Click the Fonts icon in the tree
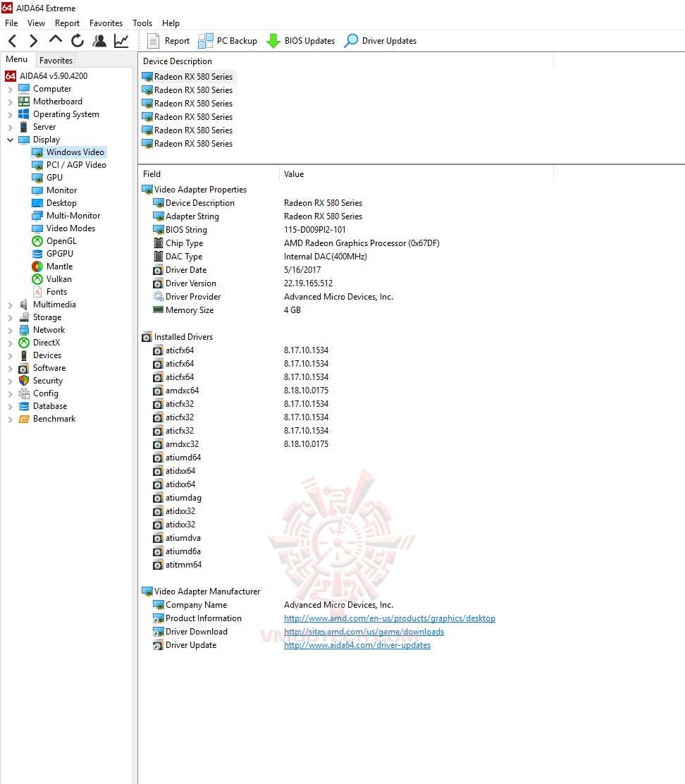The image size is (685, 784). tap(37, 291)
